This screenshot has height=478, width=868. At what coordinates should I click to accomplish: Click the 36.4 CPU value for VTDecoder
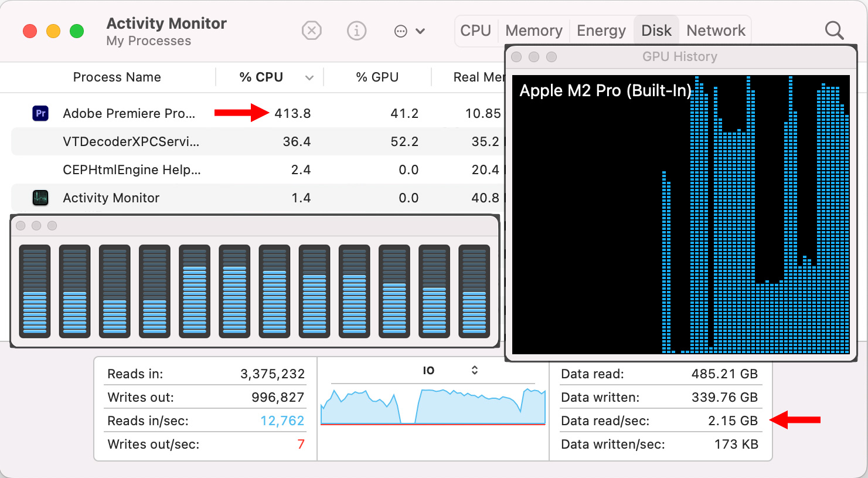coord(297,141)
